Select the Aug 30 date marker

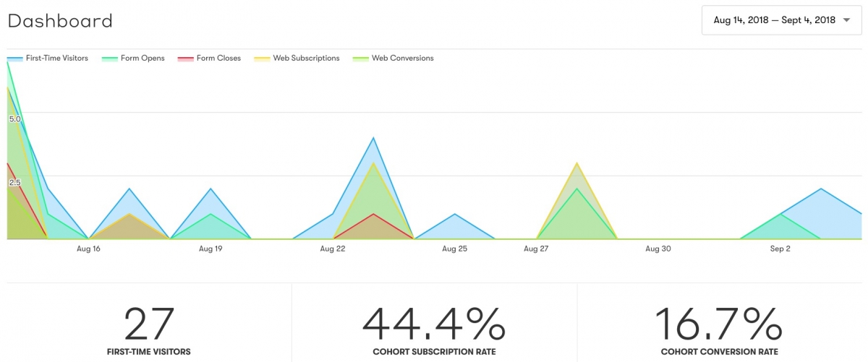[658, 249]
